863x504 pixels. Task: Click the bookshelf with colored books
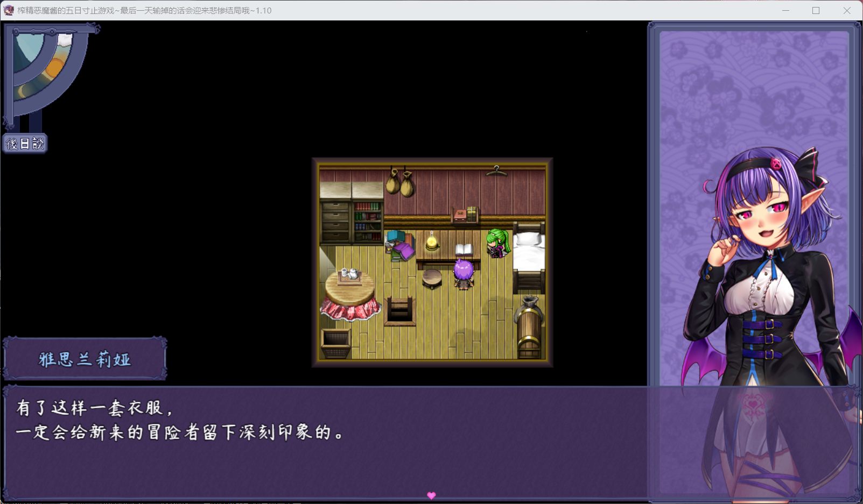368,221
